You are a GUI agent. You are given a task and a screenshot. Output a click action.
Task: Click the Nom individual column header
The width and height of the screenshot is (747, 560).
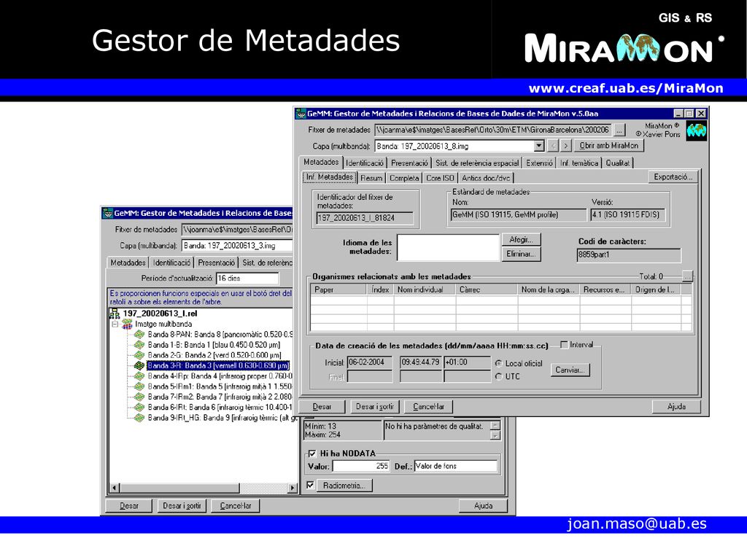point(425,289)
